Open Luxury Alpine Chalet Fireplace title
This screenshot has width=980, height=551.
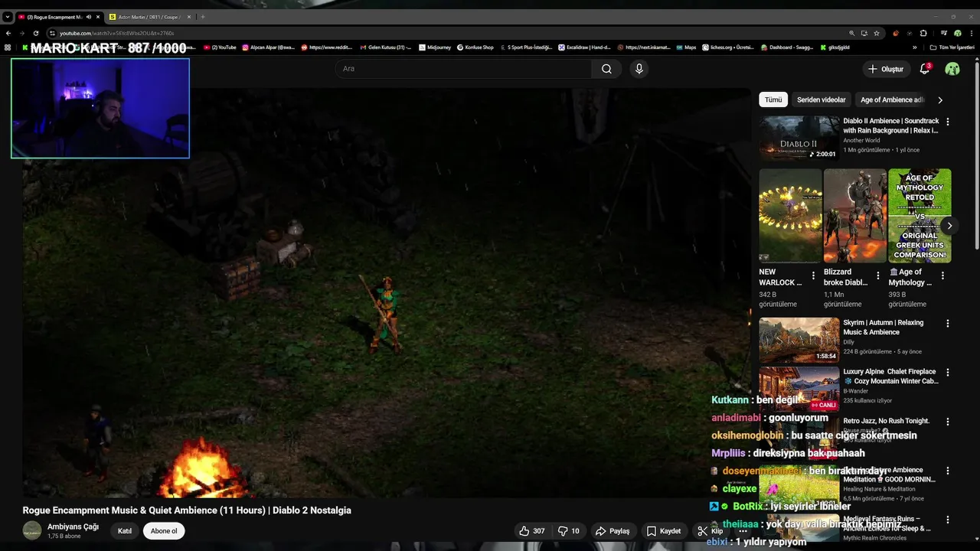[x=891, y=377]
